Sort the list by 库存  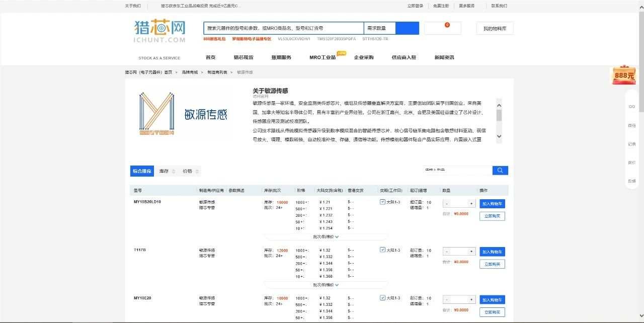pyautogui.click(x=167, y=171)
